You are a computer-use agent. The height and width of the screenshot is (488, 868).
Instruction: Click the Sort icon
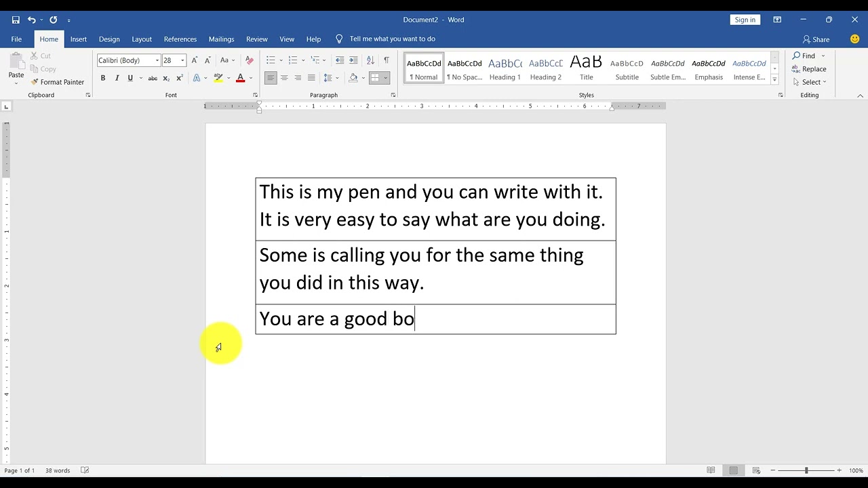(370, 60)
